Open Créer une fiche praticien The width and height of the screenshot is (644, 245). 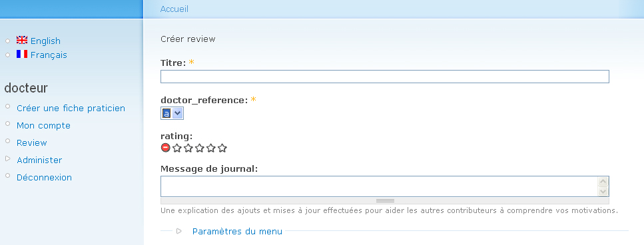(71, 109)
